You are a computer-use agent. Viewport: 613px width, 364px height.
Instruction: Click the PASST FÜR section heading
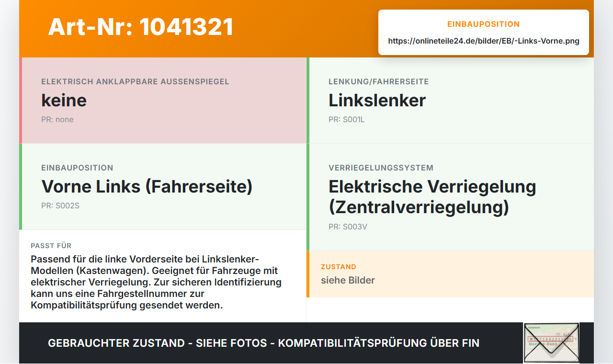click(51, 246)
